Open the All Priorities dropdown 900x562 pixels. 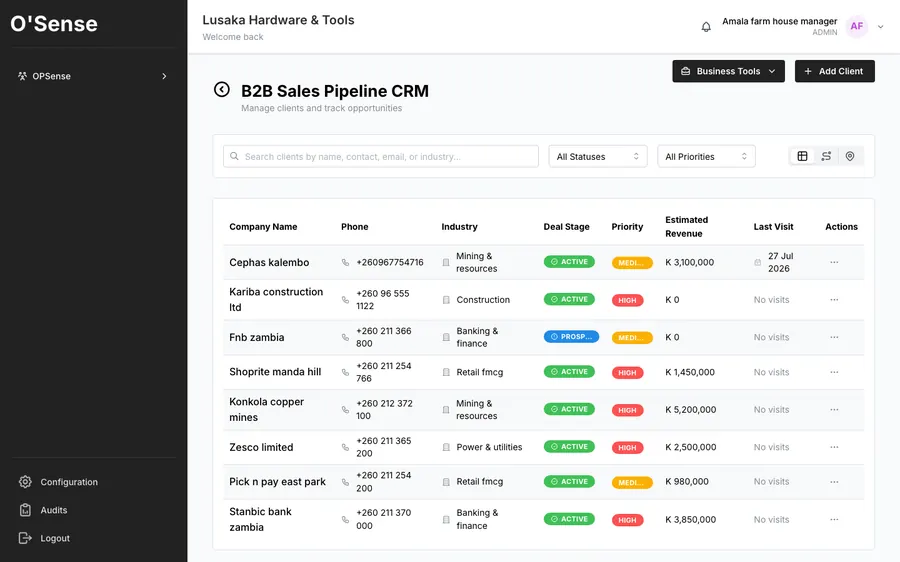[x=706, y=156]
